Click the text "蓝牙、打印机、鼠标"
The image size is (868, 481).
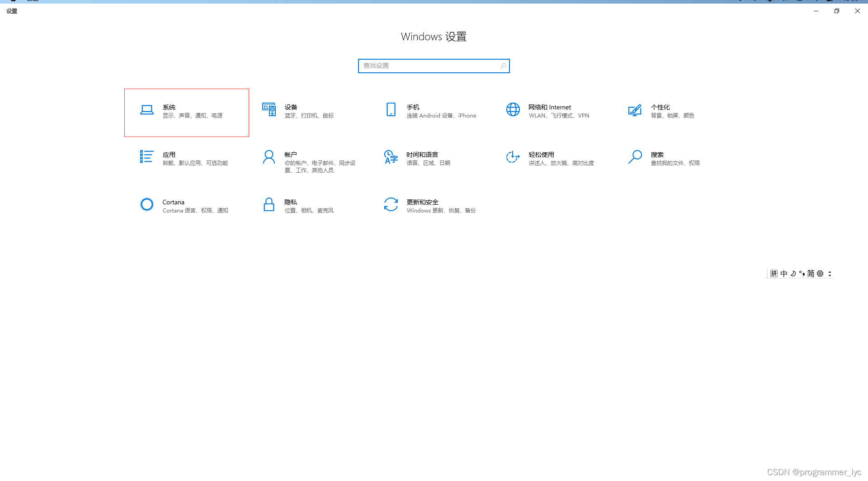(309, 116)
